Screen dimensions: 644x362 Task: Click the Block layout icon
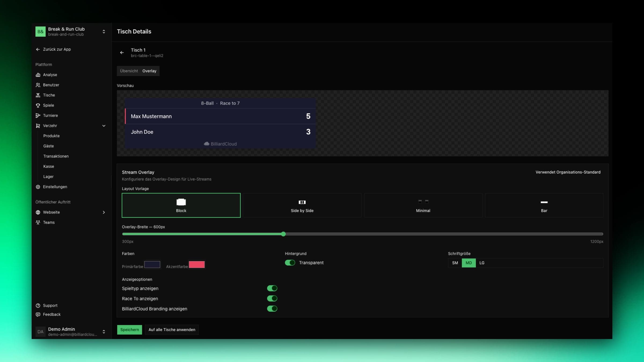pyautogui.click(x=181, y=202)
